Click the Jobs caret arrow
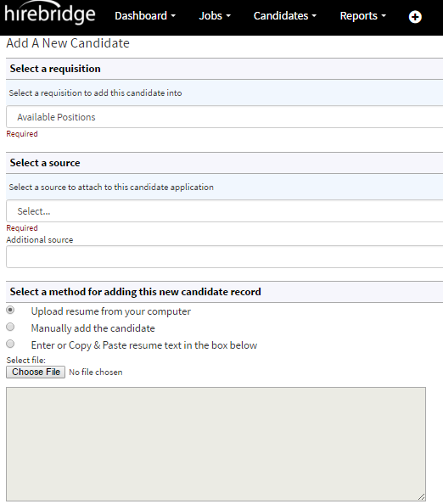Screen dimensions: 443x504 point(228,16)
